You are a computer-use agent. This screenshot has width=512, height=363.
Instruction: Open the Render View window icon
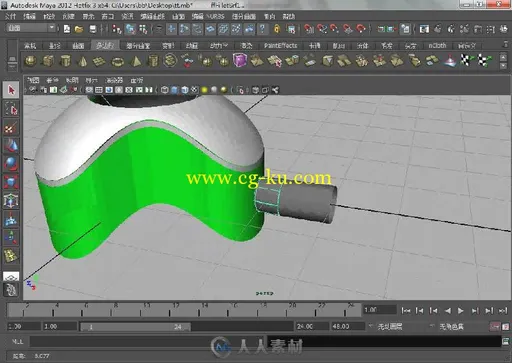pos(424,29)
